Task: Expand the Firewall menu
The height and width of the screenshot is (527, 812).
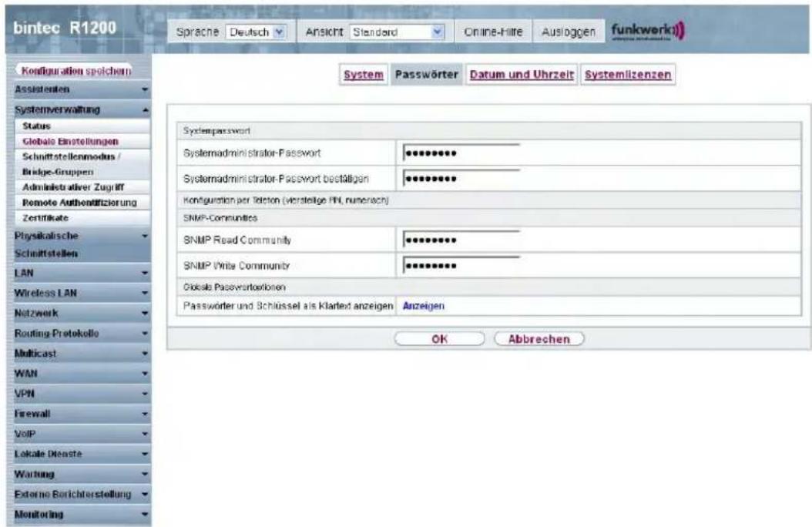Action: (x=80, y=414)
